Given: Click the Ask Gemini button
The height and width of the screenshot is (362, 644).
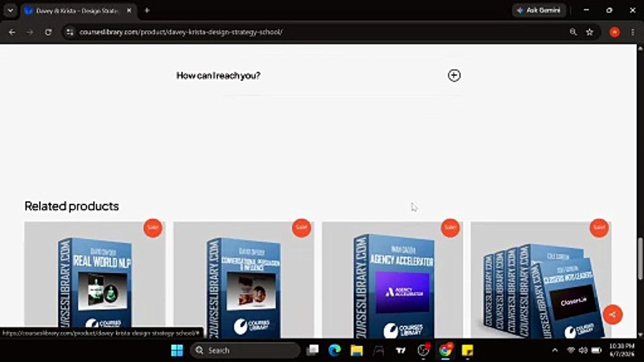Looking at the screenshot, I should [539, 10].
